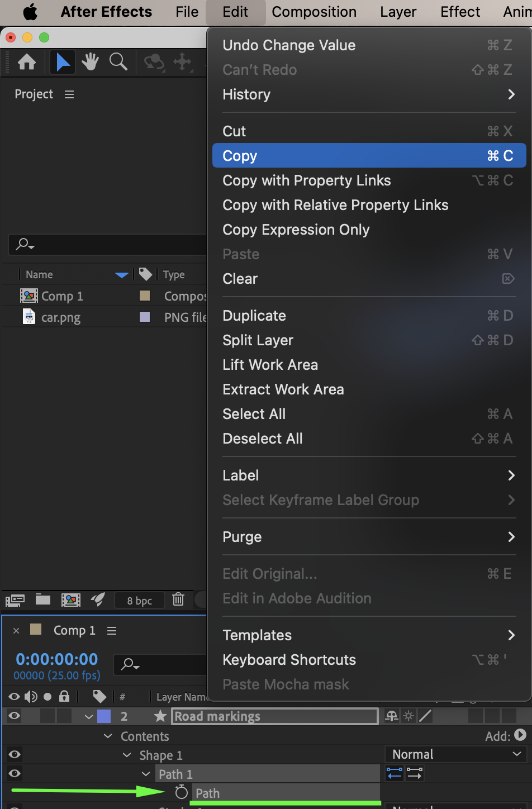The image size is (532, 809).
Task: Open the Composition menu
Action: [x=314, y=12]
